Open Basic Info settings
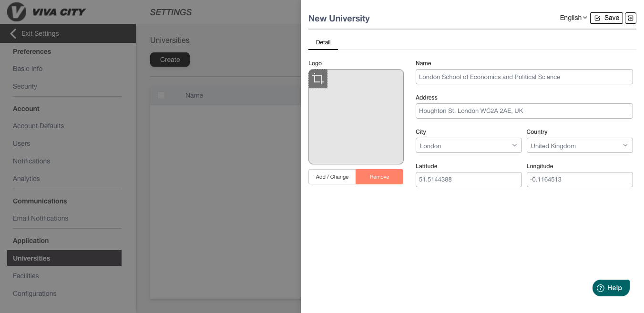The image size is (644, 313). 28,69
